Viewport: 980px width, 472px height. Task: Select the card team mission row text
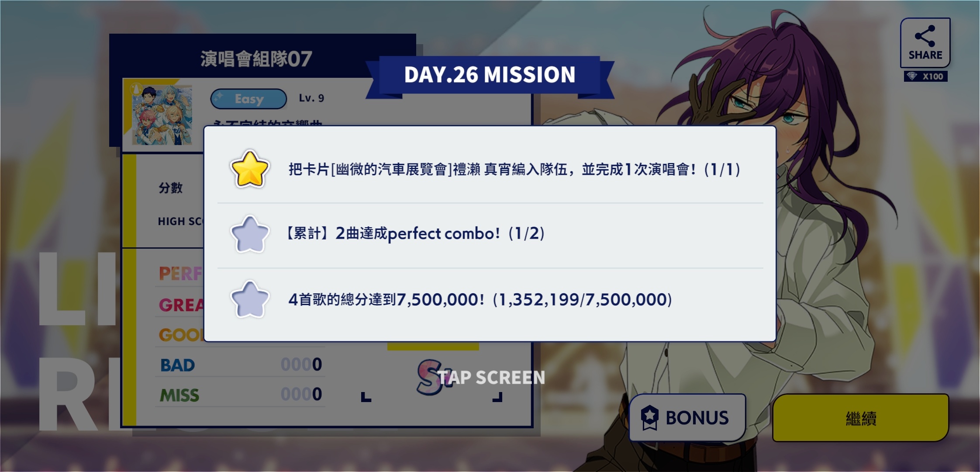point(514,169)
